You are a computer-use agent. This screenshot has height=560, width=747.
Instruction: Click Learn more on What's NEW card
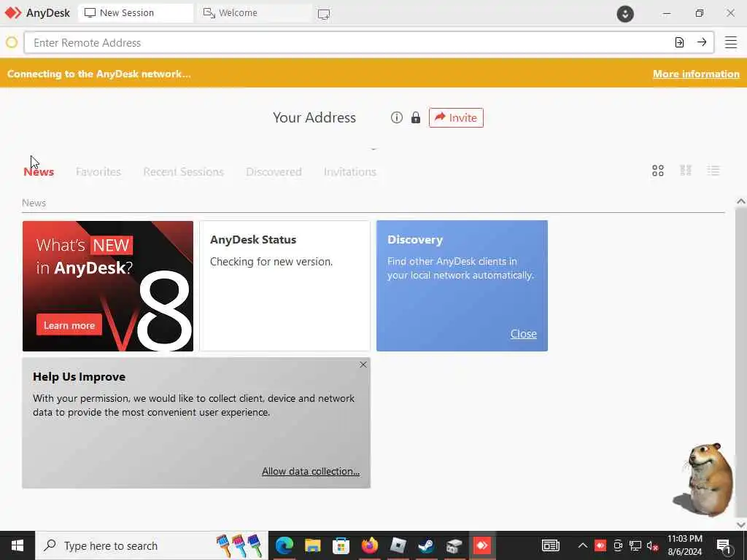[69, 325]
